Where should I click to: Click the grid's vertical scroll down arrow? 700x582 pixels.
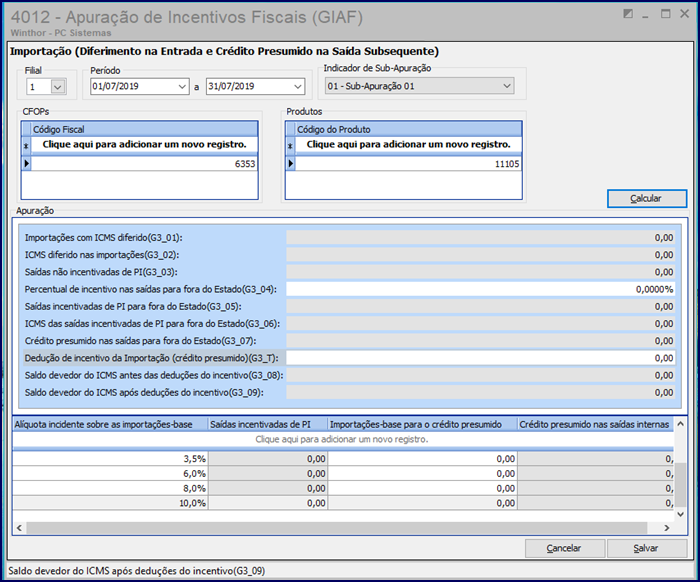680,514
